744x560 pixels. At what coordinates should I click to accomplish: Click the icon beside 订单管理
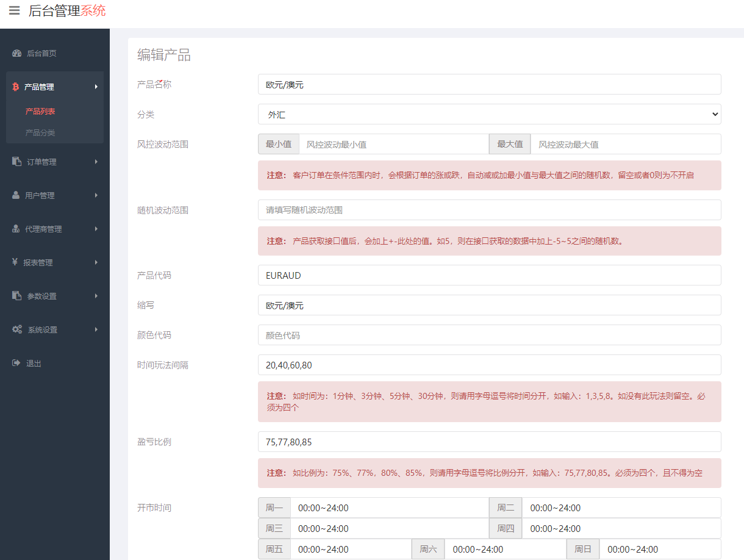point(17,162)
